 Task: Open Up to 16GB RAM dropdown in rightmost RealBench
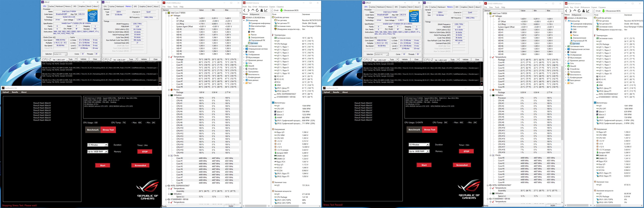click(x=427, y=151)
